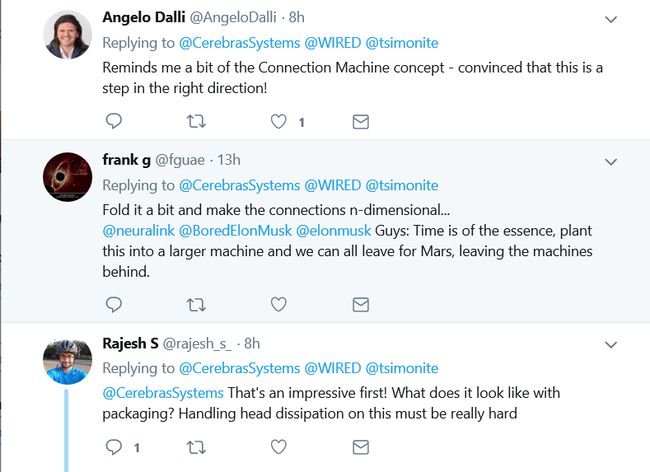Image resolution: width=650 pixels, height=472 pixels.
Task: Retweet Rajesh S's tweet
Action: (196, 448)
